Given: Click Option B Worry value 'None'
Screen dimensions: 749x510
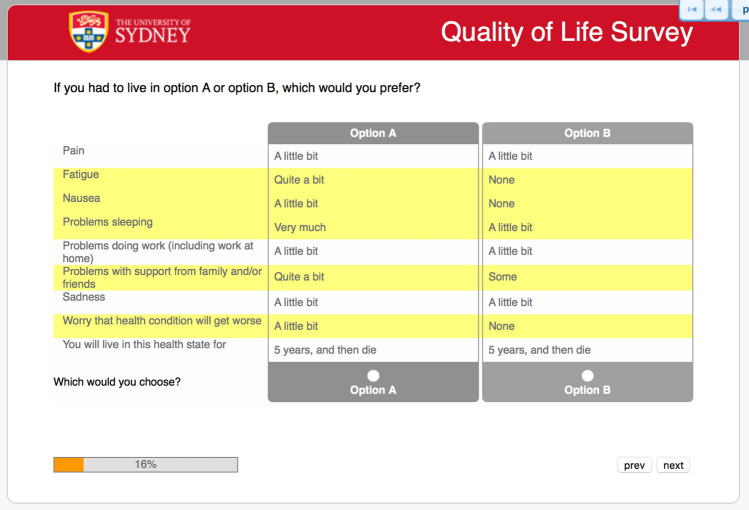Looking at the screenshot, I should [x=502, y=326].
